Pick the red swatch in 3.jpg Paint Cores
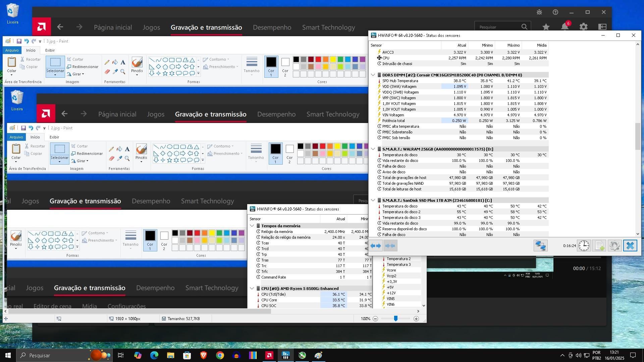 pos(318,59)
